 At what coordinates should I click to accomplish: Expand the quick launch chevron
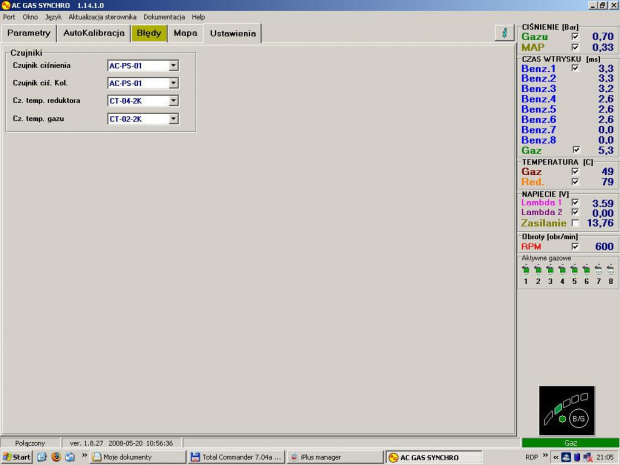pos(84,456)
